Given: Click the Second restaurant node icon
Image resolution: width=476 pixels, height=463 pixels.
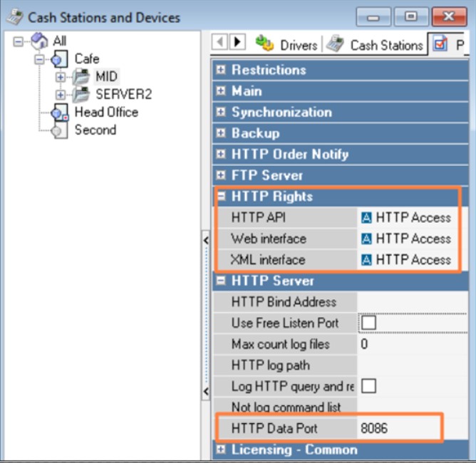Looking at the screenshot, I should (59, 130).
